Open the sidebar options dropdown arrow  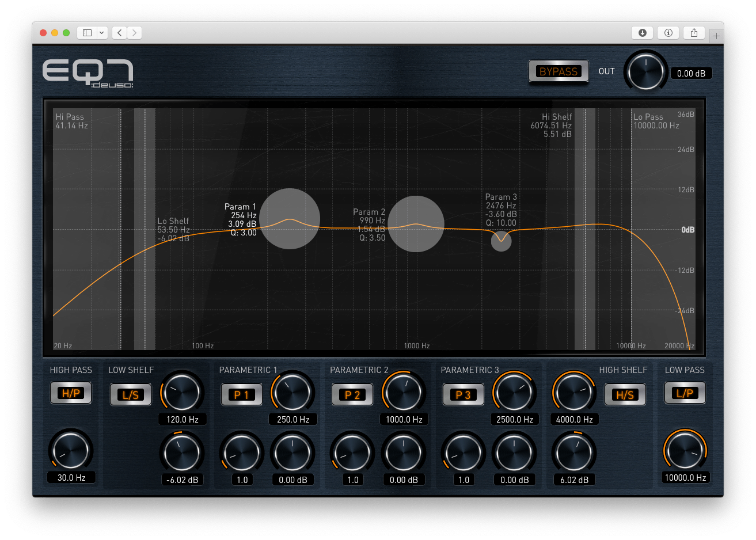[x=102, y=33]
